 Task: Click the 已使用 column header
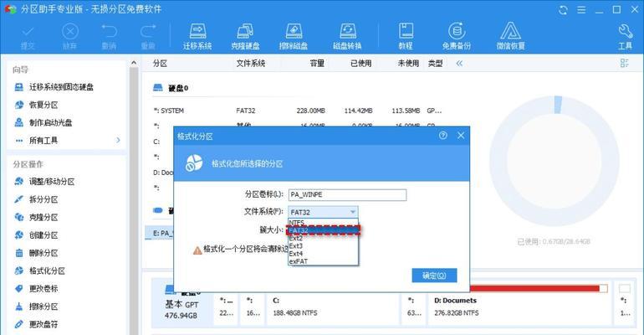coord(361,64)
